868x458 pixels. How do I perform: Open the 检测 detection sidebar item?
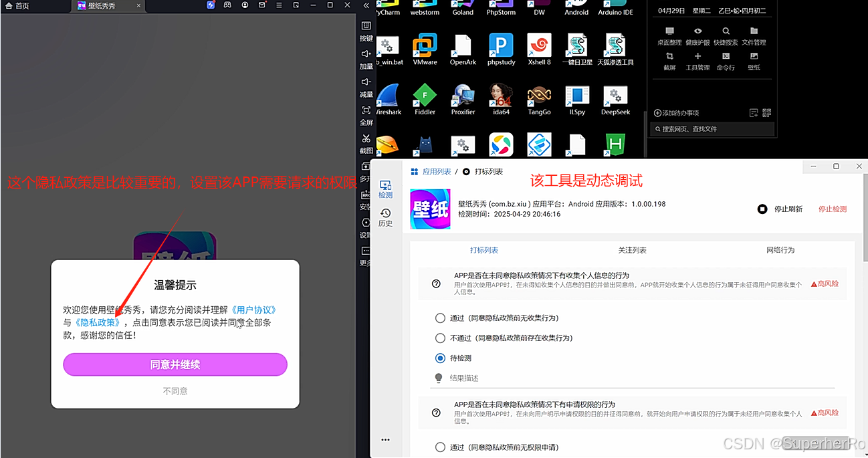385,189
